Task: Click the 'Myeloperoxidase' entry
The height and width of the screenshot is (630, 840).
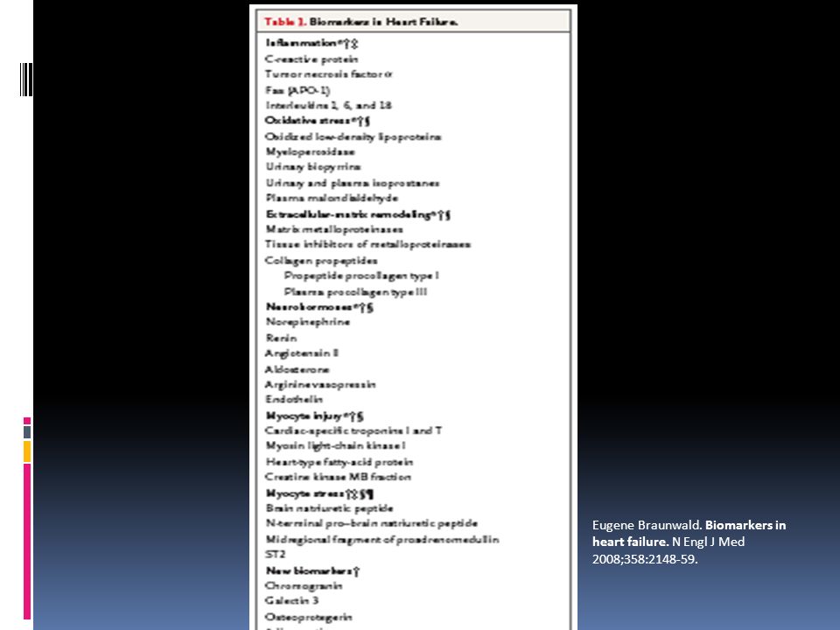Action: 310,151
